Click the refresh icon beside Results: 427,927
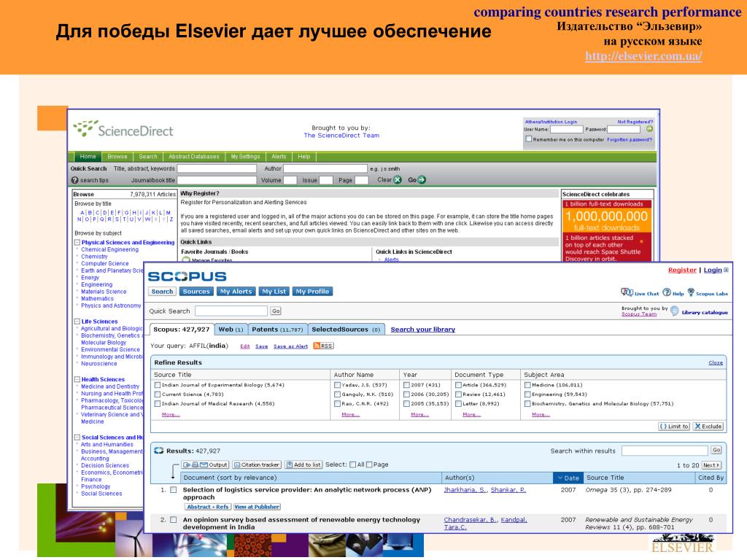This screenshot has width=747, height=560. 158,451
